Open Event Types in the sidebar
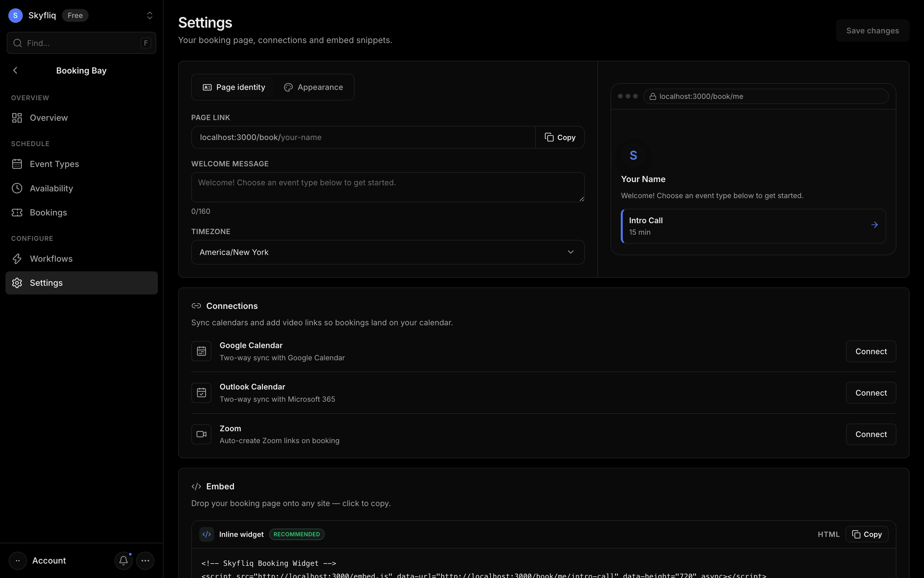Image resolution: width=924 pixels, height=578 pixels. [81, 164]
